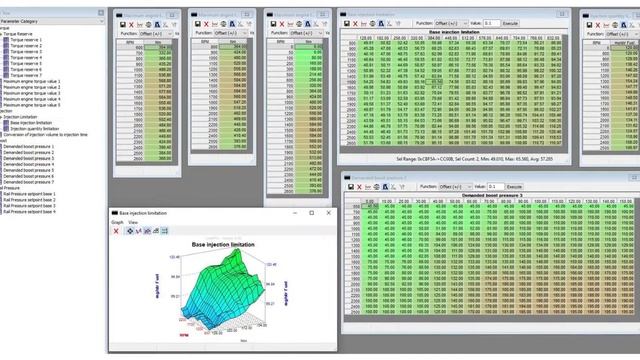Click Execute in Demanded boost pressure 3 window
Image resolution: width=640 pixels, height=360 pixels.
point(514,187)
